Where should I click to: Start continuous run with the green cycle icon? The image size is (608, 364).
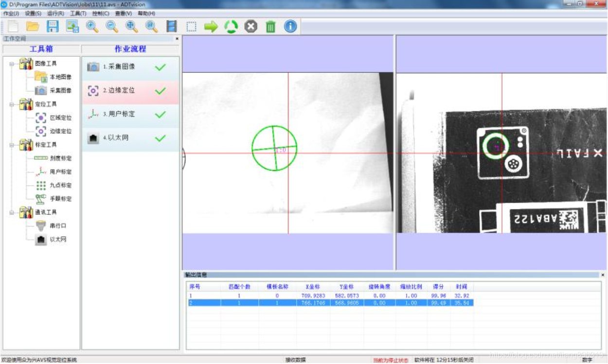coord(231,27)
